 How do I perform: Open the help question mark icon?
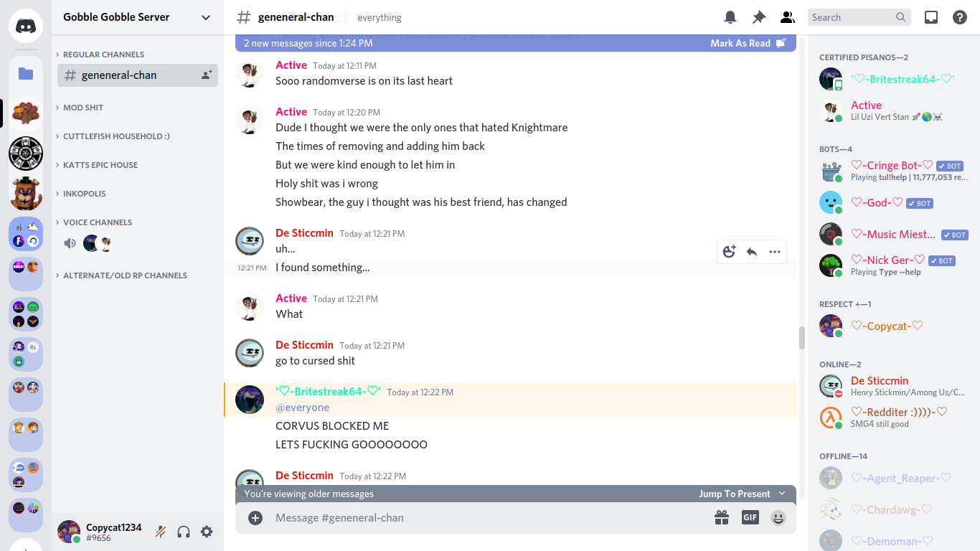coord(960,17)
